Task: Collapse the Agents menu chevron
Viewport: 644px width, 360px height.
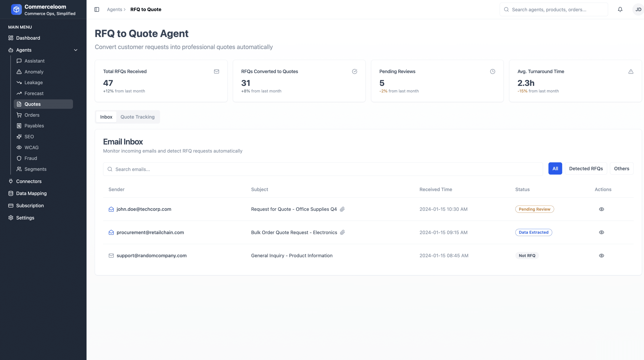Action: (76, 50)
